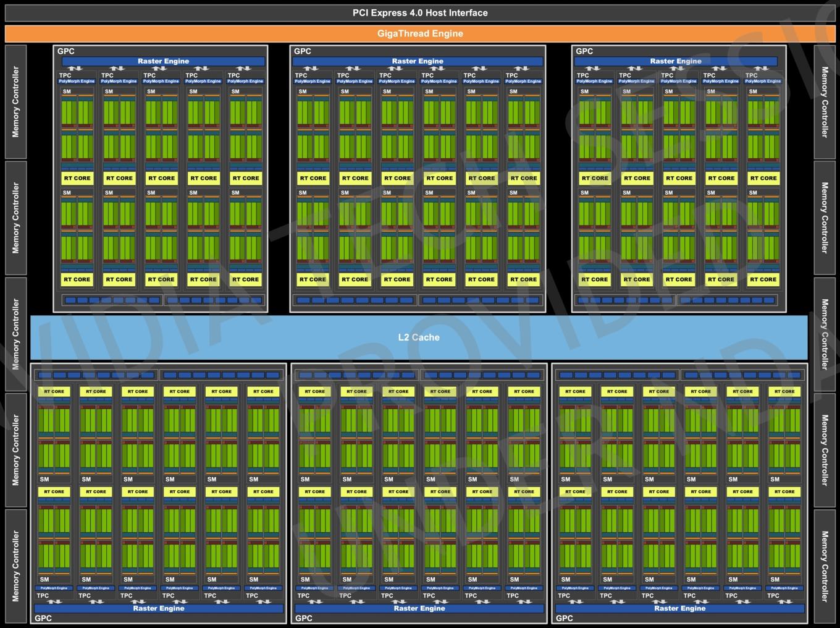Select the bottommost Memory Controller on left edge
Screen dimensions: 840x628
click(16, 566)
